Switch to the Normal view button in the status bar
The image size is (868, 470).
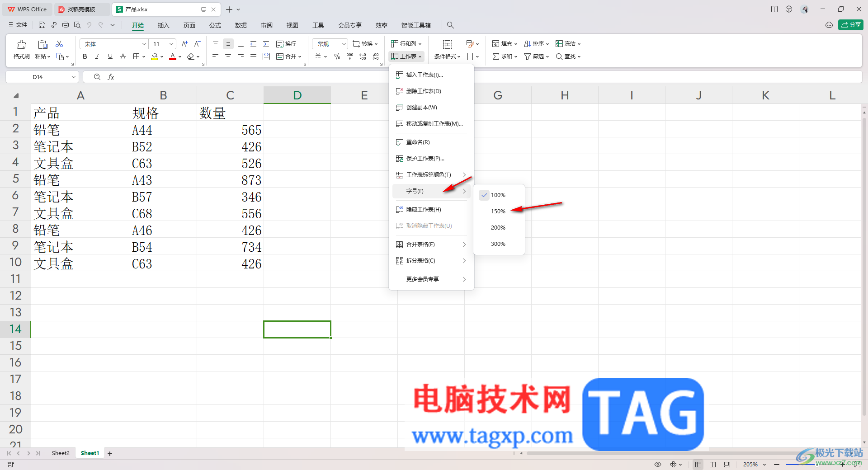(x=698, y=465)
